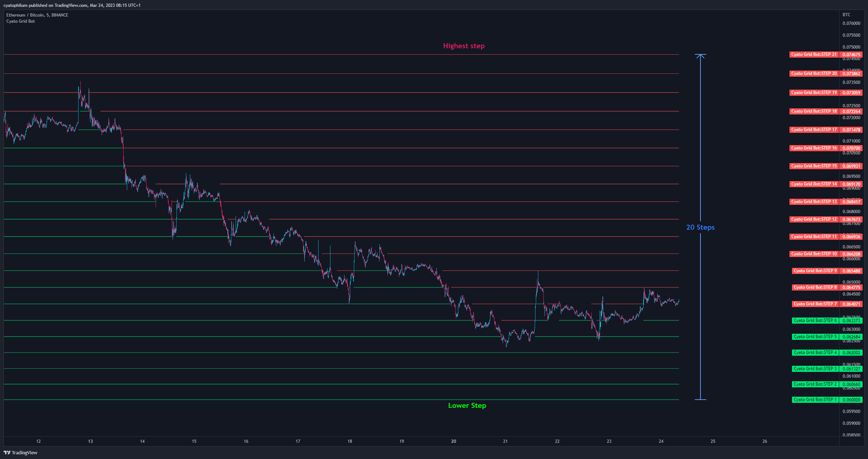Click the Lower Step annotation text

tap(467, 405)
